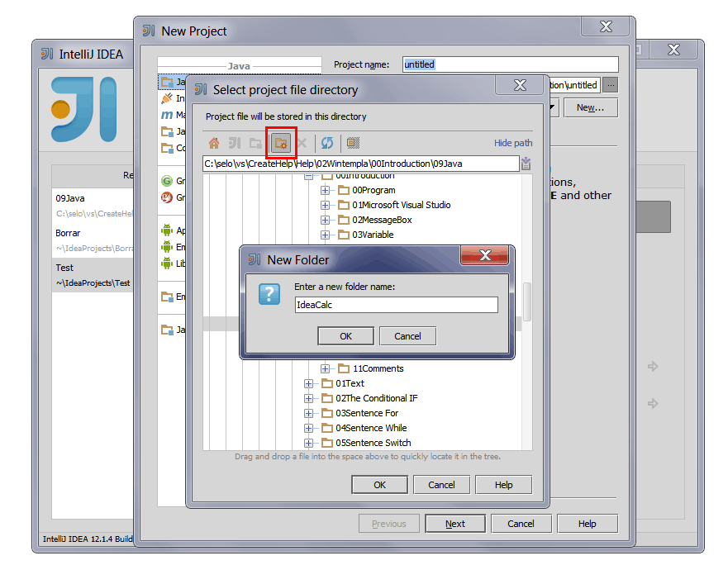This screenshot has width=728, height=565.
Task: Close the Select project file directory dialog
Action: point(520,85)
